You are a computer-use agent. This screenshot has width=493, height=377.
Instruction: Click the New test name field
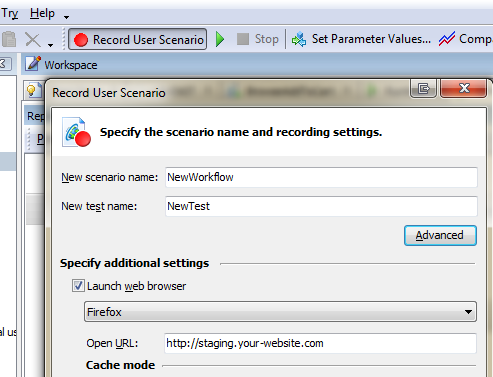coord(321,206)
